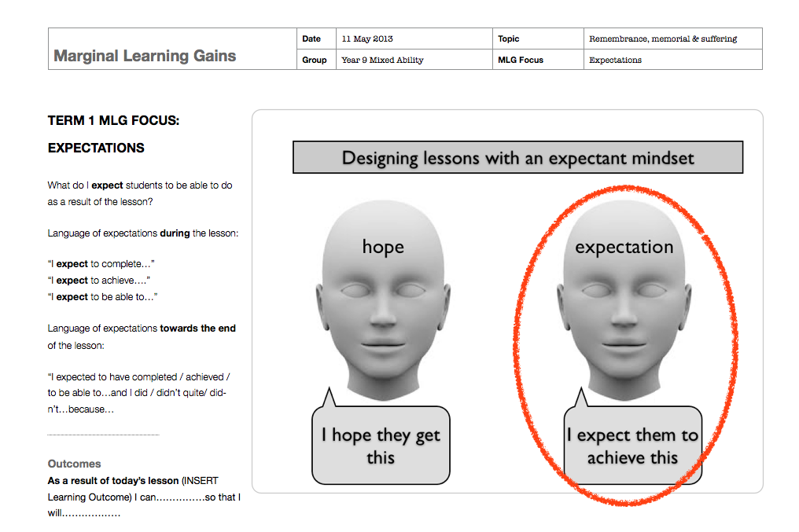
Task: Click the bold "EXPECTATIONS" sidebar heading
Action: coord(96,148)
